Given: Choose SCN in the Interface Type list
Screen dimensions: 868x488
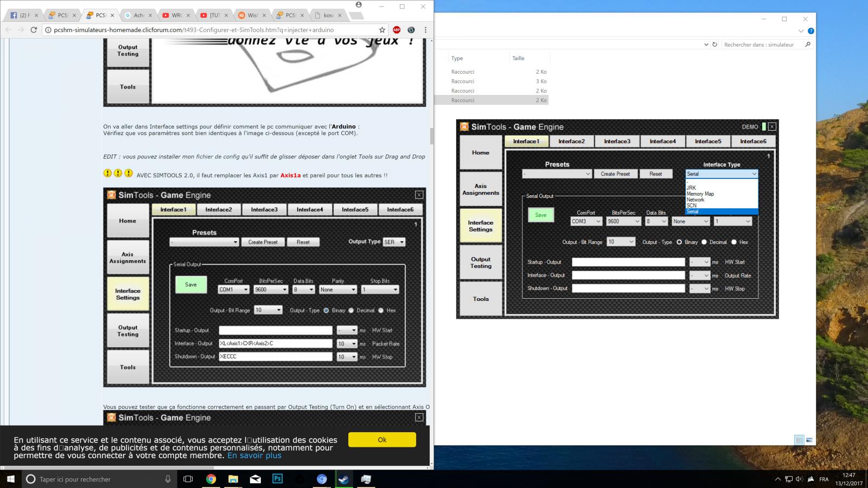Looking at the screenshot, I should 722,206.
